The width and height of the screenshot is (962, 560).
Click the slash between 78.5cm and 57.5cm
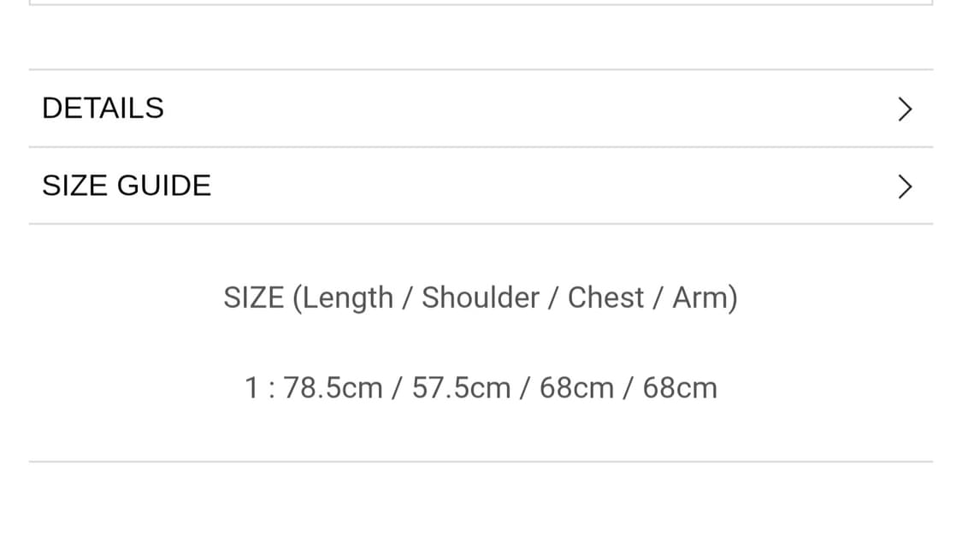(x=397, y=388)
